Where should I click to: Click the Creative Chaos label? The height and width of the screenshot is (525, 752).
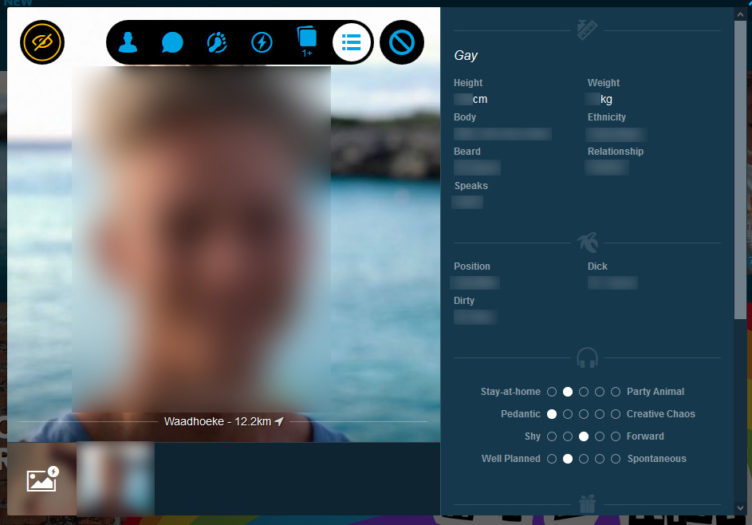click(660, 414)
